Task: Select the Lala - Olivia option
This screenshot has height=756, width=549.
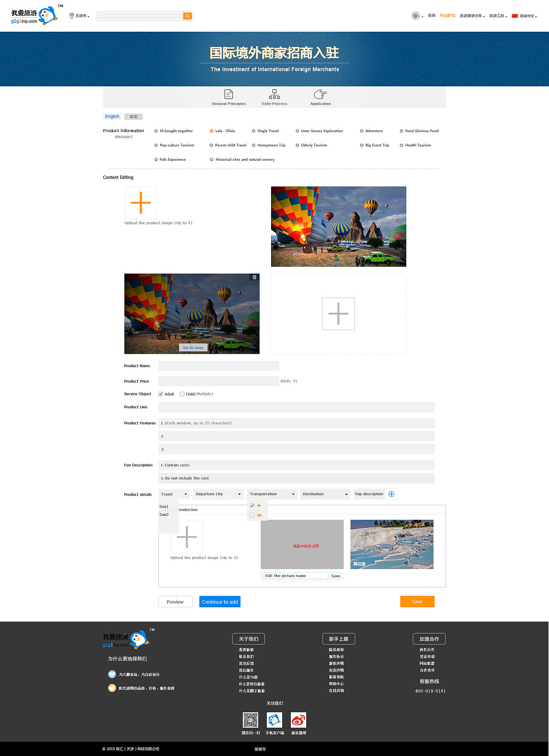Action: (x=222, y=131)
